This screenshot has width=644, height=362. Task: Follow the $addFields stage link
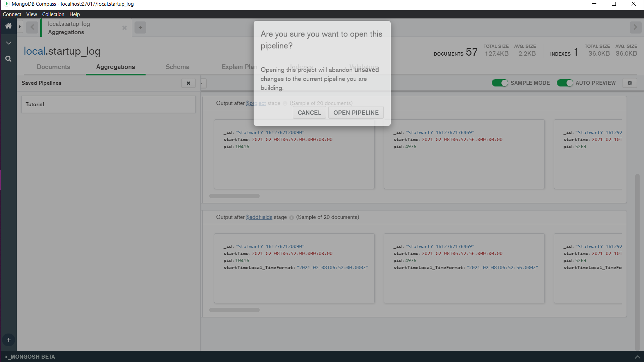click(259, 217)
